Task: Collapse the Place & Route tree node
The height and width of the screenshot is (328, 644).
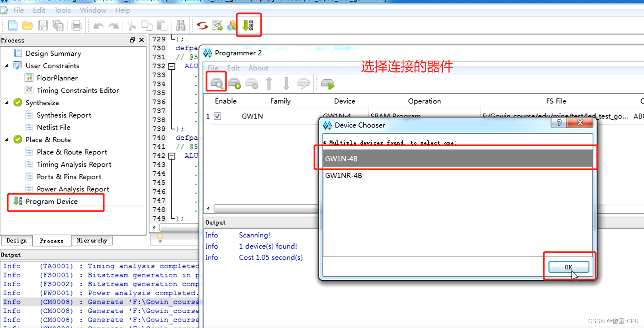Action: coord(7,139)
